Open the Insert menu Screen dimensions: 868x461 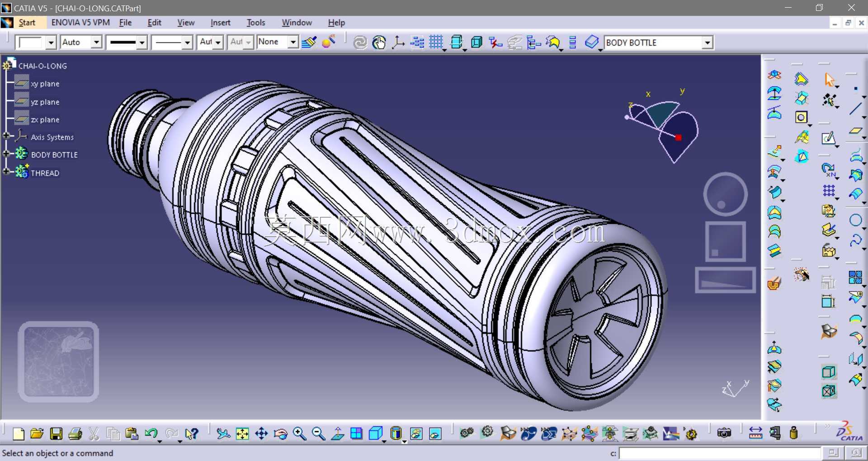(220, 23)
